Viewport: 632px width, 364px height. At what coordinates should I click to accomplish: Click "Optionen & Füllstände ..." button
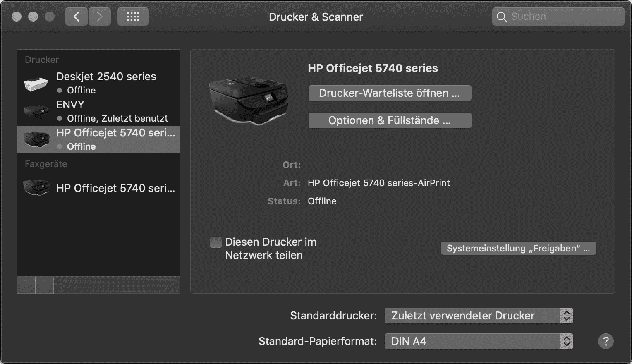point(390,120)
